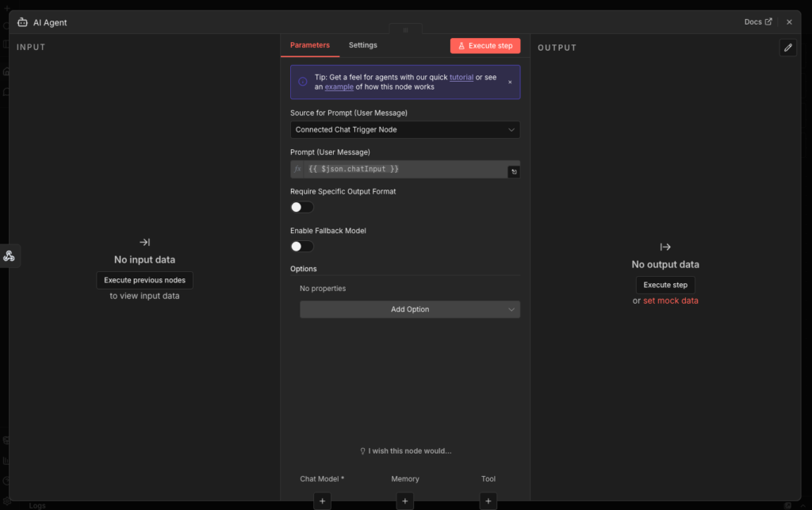Select the Parameters tab
Image resolution: width=812 pixels, height=510 pixels.
(310, 45)
